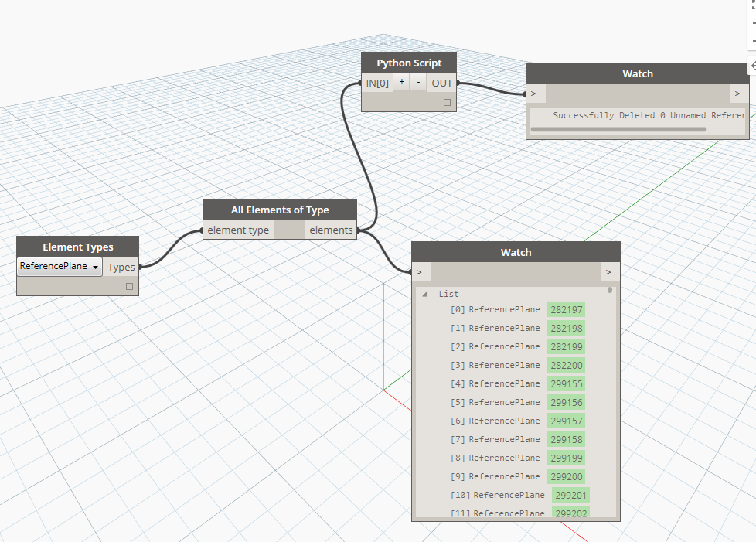Screen dimensions: 756x542
Task: Add an input with the + button
Action: click(402, 82)
